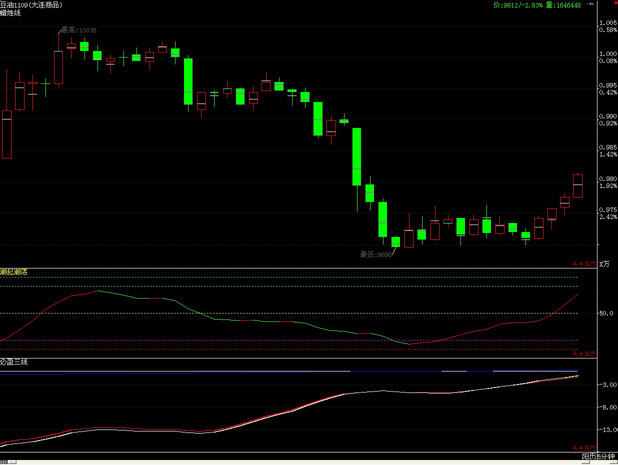618x465 pixels.
Task: Select the last red candle at far right
Action: [x=577, y=185]
